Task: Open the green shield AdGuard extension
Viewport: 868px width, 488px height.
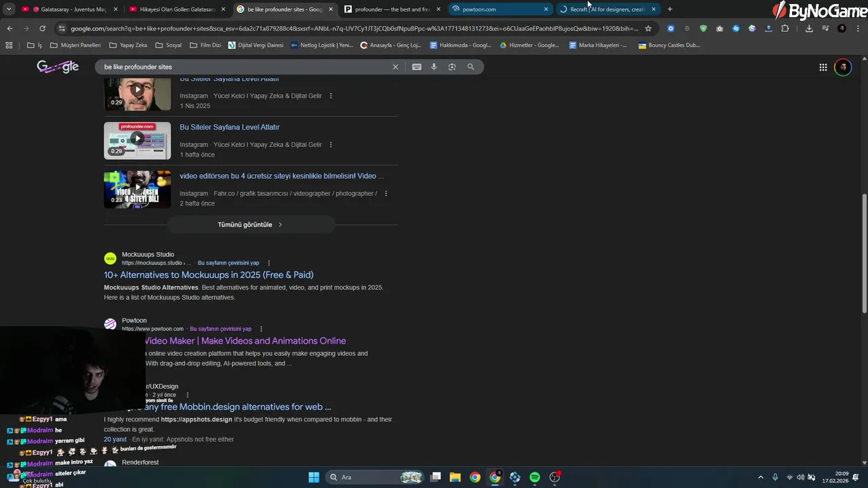Action: click(x=703, y=28)
